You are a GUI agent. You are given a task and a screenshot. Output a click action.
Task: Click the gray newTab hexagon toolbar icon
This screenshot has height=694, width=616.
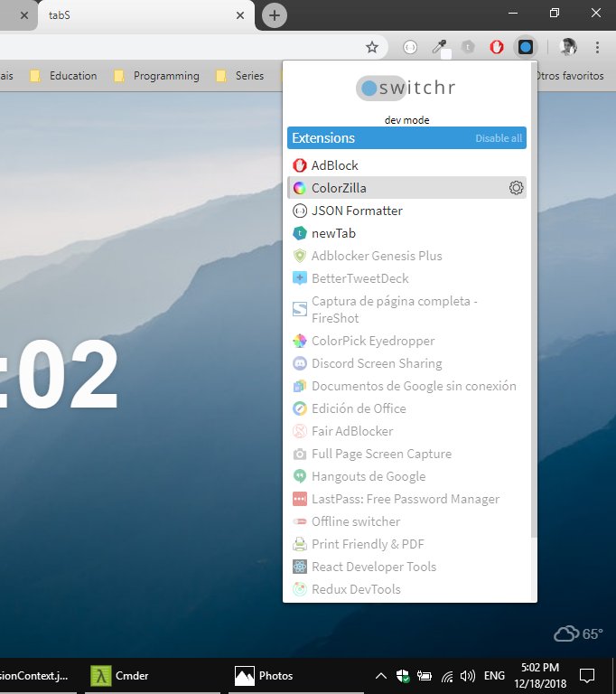tap(468, 46)
